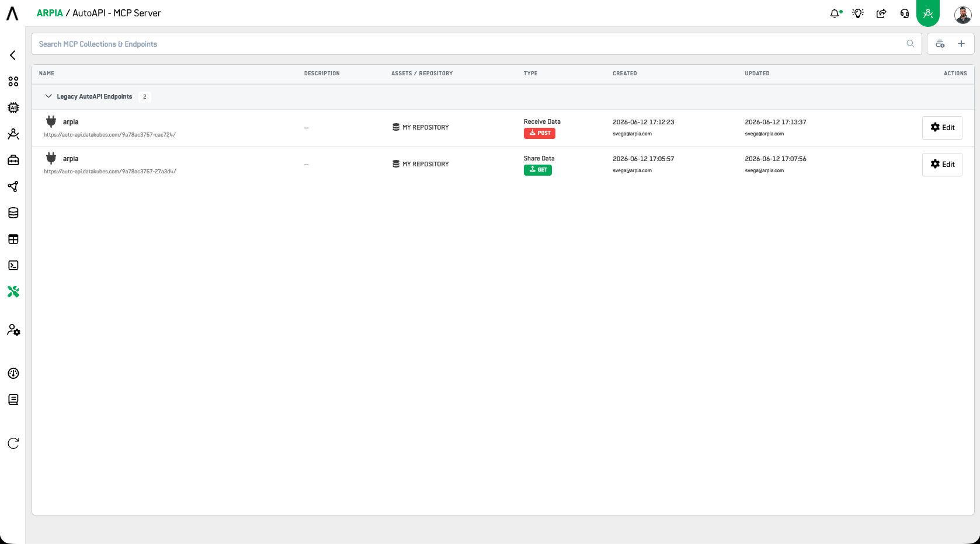Image resolution: width=980 pixels, height=544 pixels.
Task: Click the plug icon of Share Data endpoint
Action: pyautogui.click(x=51, y=158)
